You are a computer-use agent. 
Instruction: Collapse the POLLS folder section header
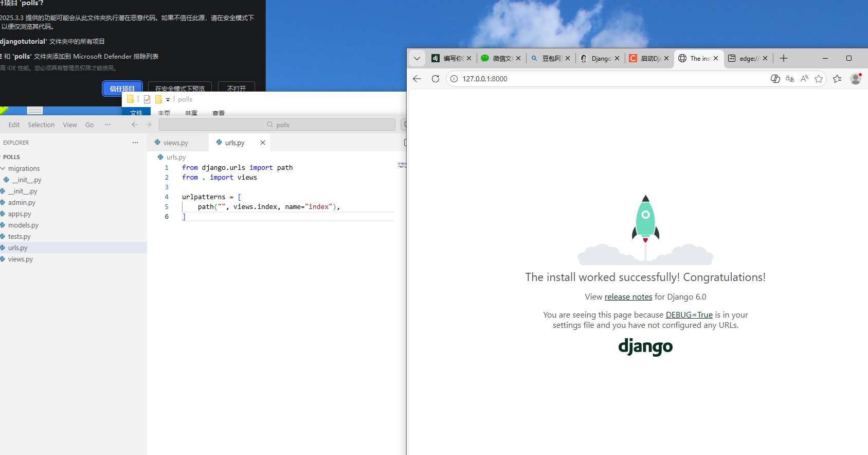click(74, 157)
